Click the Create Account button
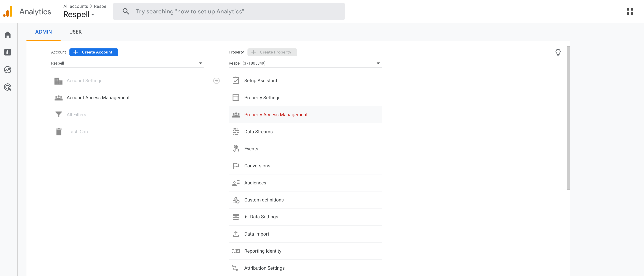 click(94, 52)
